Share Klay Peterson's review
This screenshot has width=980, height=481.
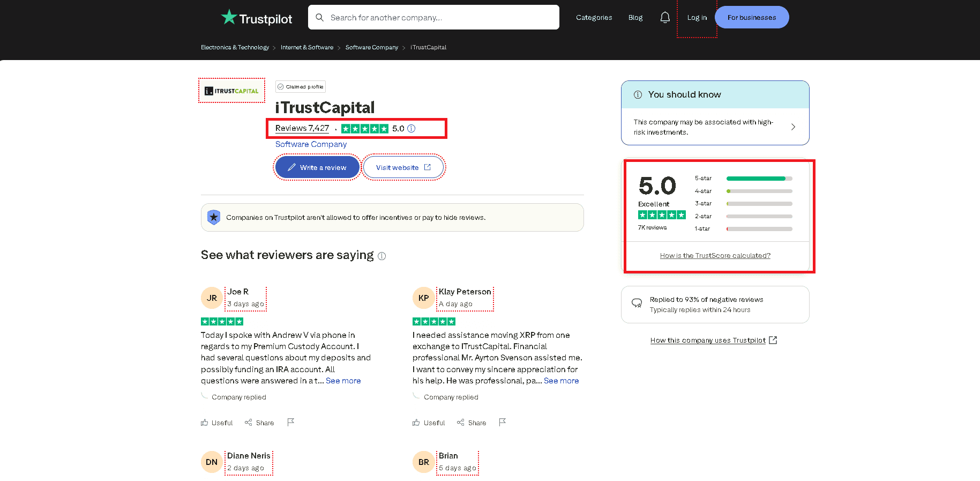pos(472,423)
